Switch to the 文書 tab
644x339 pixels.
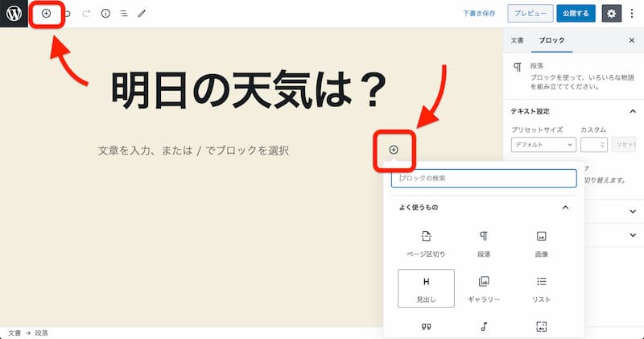click(517, 40)
